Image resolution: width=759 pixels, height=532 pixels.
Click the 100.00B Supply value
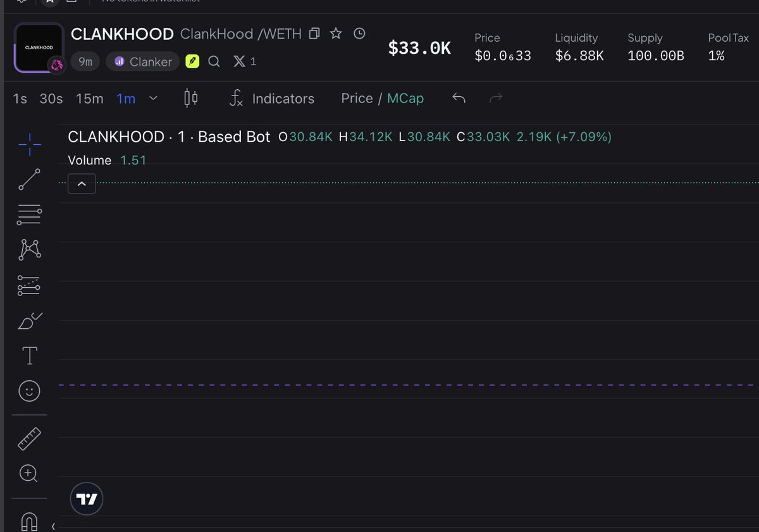click(656, 56)
